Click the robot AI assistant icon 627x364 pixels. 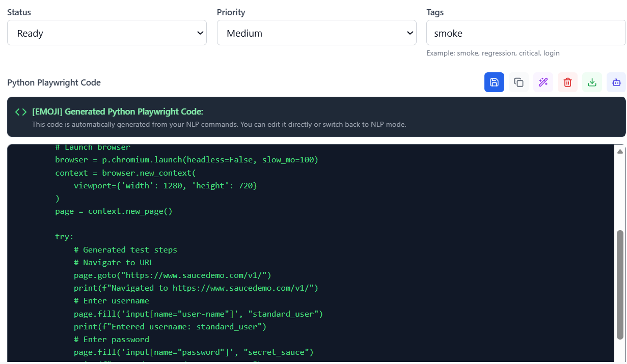[616, 82]
